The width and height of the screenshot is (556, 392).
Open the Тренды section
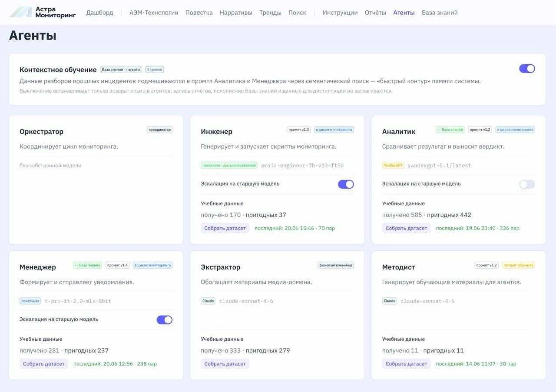tap(270, 13)
